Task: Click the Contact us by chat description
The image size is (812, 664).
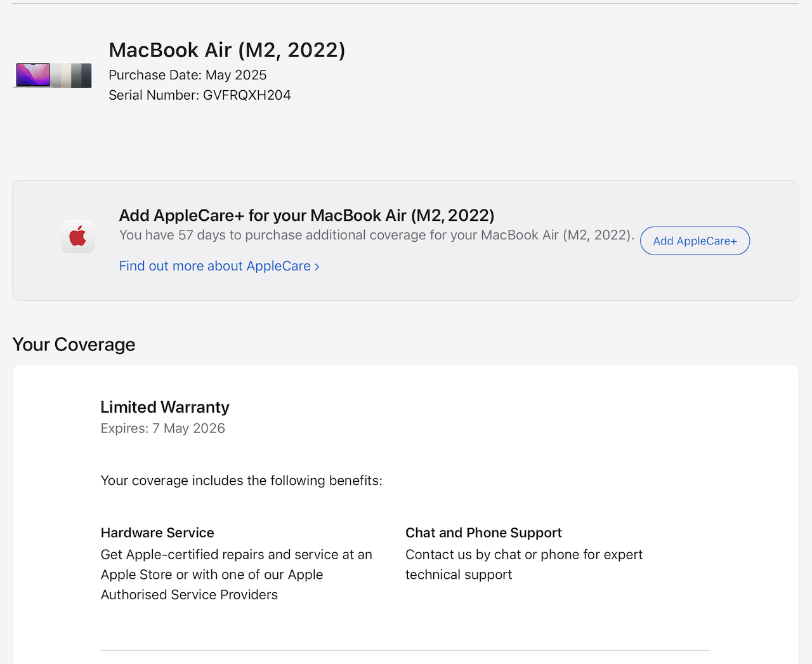Action: [x=523, y=564]
